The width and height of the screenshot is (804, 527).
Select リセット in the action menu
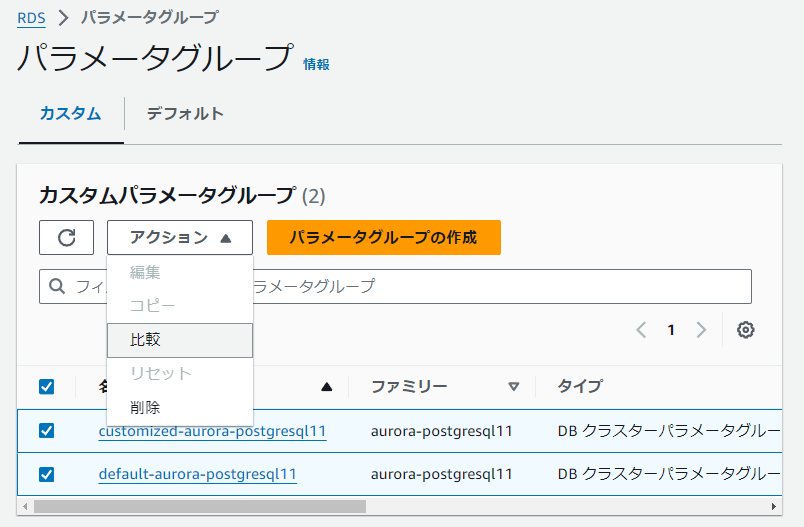180,374
